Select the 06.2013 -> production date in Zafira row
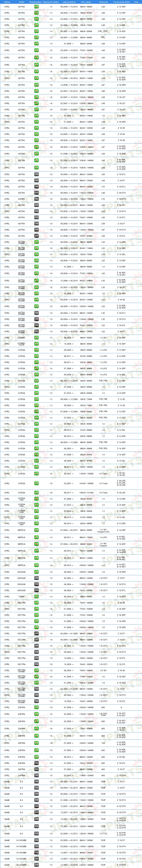This screenshot has width=142, height=868. [69, 757]
